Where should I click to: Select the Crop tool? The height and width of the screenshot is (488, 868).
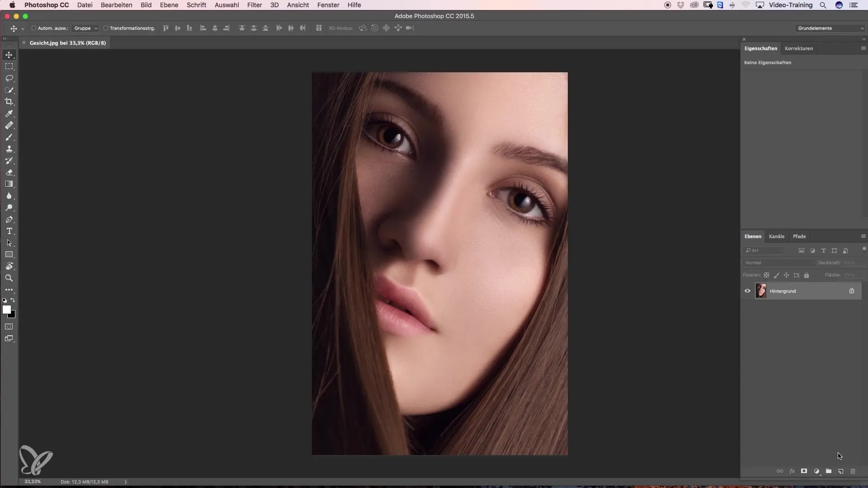(9, 102)
